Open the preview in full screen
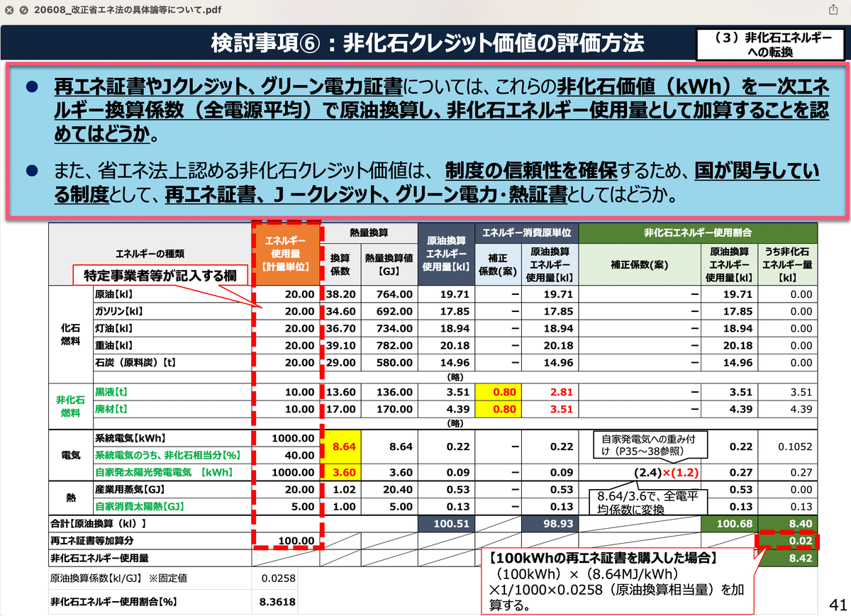Viewport: 851px width, 616px height. click(x=24, y=11)
